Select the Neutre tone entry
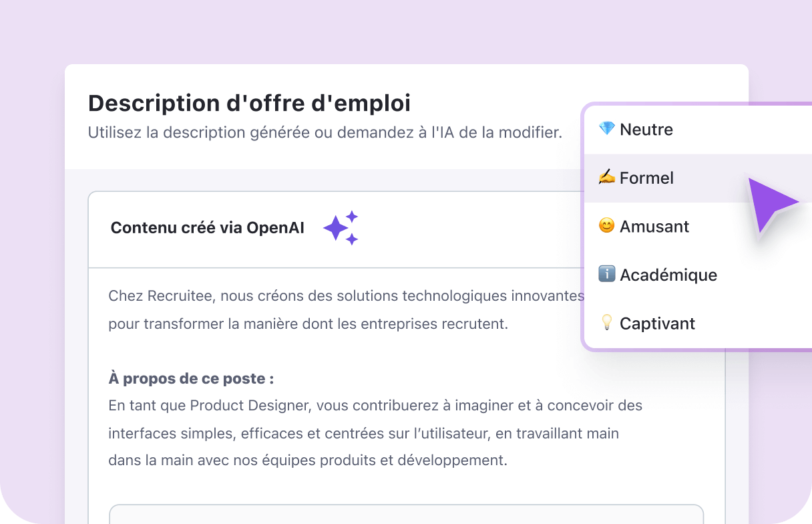Viewport: 812px width, 524px height. click(x=646, y=129)
